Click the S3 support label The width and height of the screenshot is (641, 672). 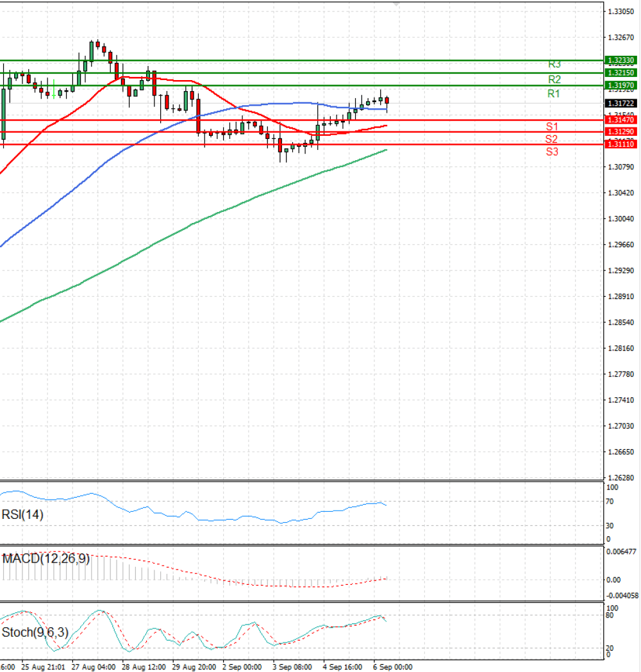pos(552,152)
